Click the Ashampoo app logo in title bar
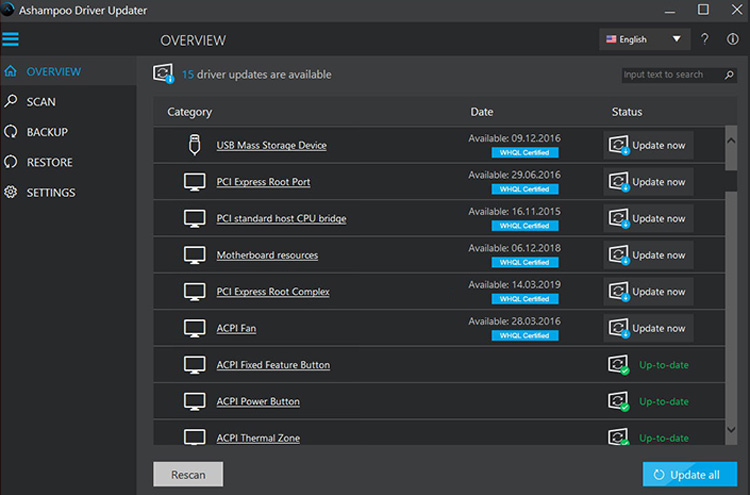The height and width of the screenshot is (495, 750). click(8, 10)
